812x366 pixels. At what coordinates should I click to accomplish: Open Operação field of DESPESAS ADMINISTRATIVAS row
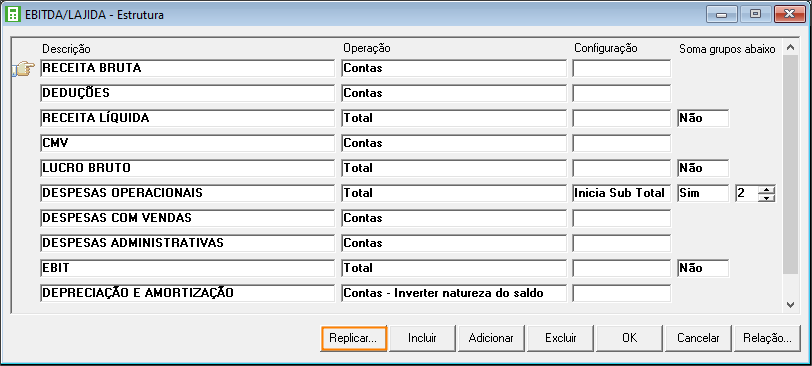(454, 243)
